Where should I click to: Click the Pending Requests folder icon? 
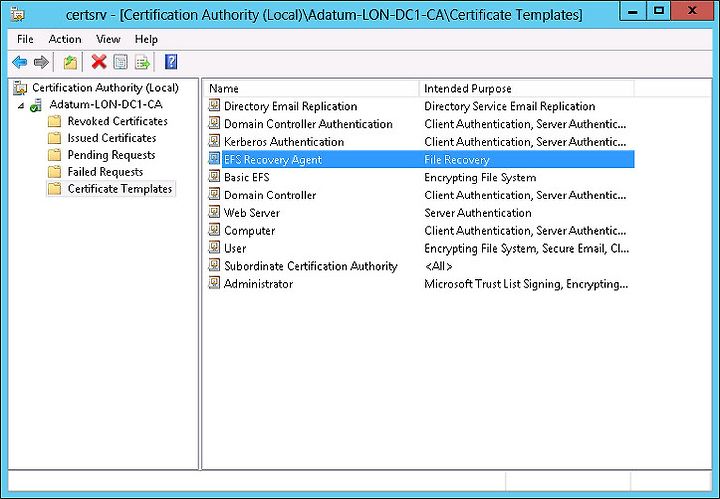pyautogui.click(x=54, y=155)
